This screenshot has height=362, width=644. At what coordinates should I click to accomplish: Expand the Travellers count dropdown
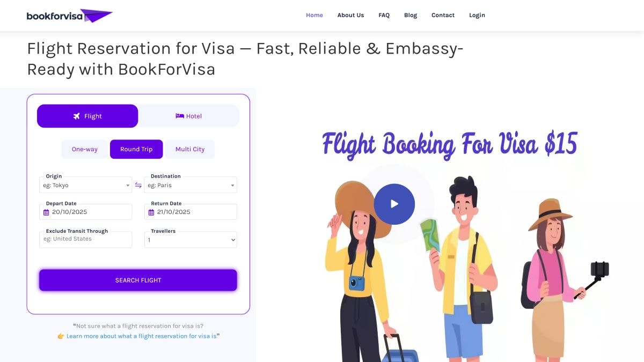click(x=191, y=240)
